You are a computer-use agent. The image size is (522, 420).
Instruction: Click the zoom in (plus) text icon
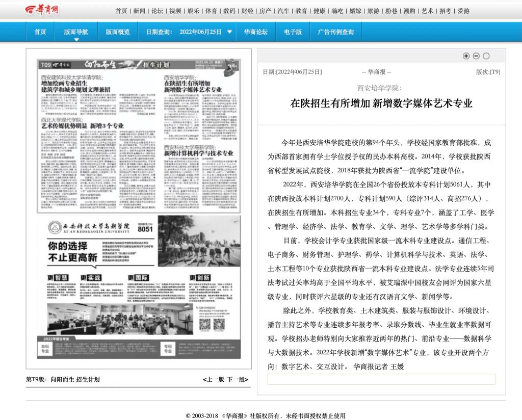[466, 56]
